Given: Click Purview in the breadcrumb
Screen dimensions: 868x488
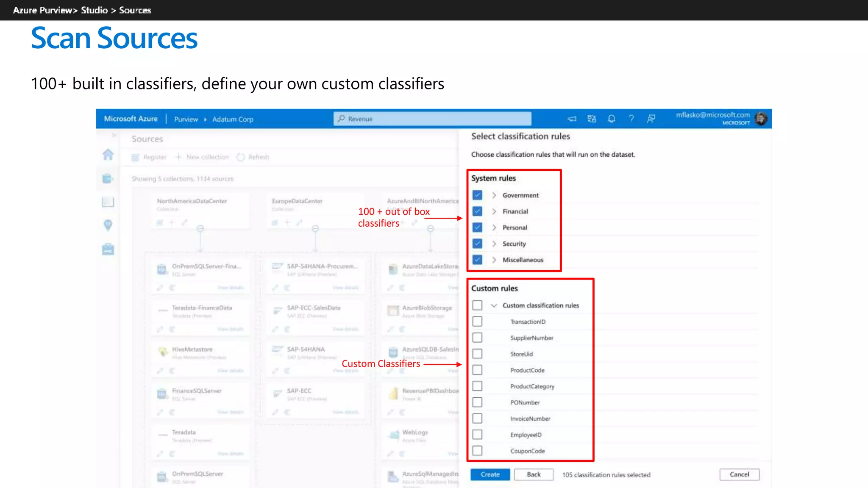Looking at the screenshot, I should click(186, 119).
